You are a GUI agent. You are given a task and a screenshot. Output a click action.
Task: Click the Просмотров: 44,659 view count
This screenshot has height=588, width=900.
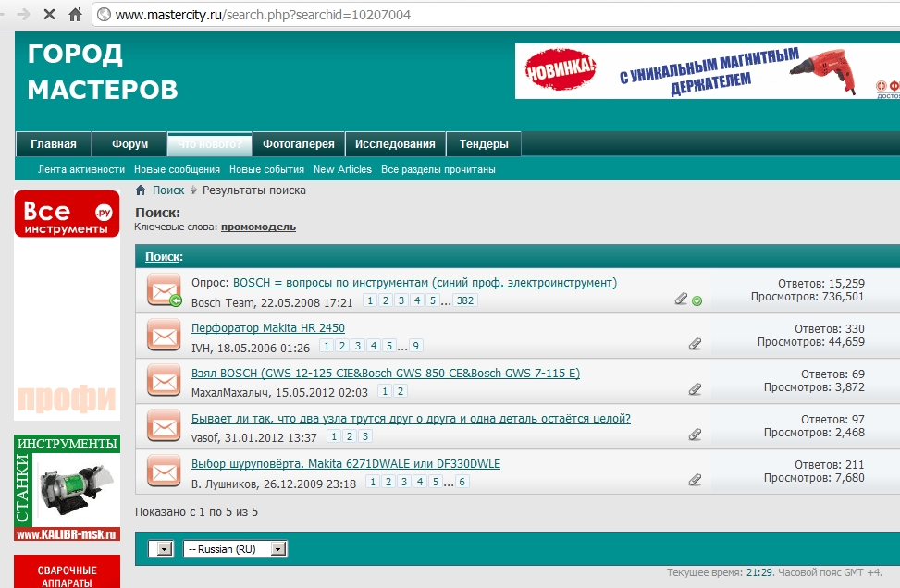click(810, 342)
